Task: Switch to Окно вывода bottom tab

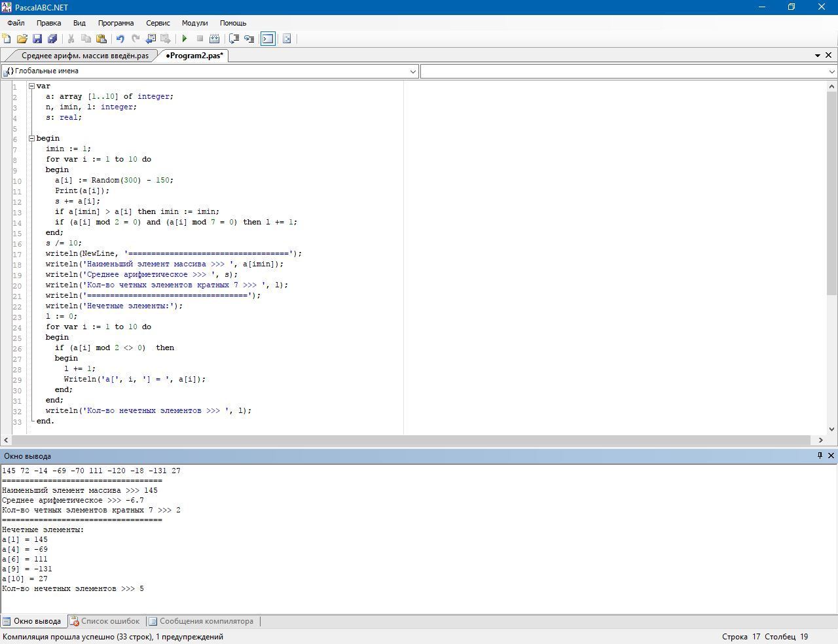Action: click(32, 621)
